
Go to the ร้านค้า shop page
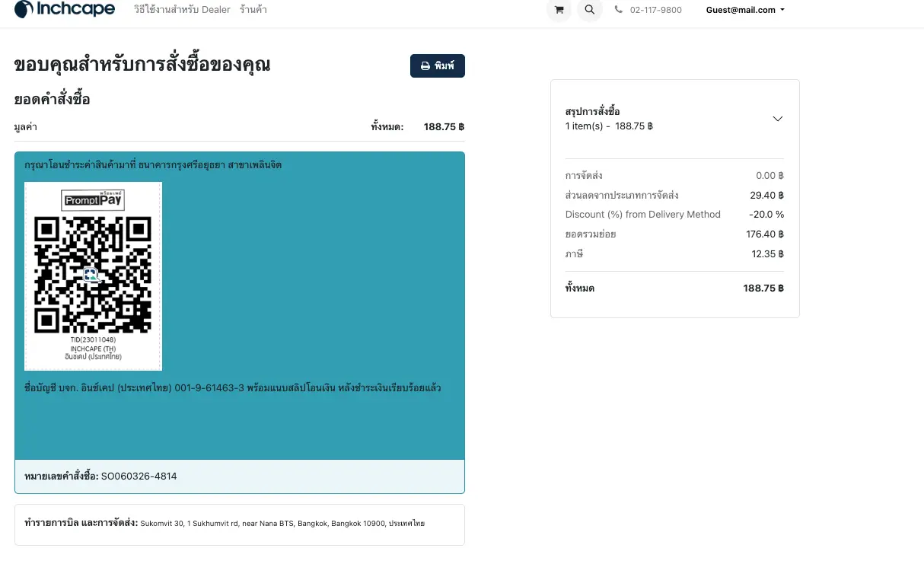coord(253,10)
